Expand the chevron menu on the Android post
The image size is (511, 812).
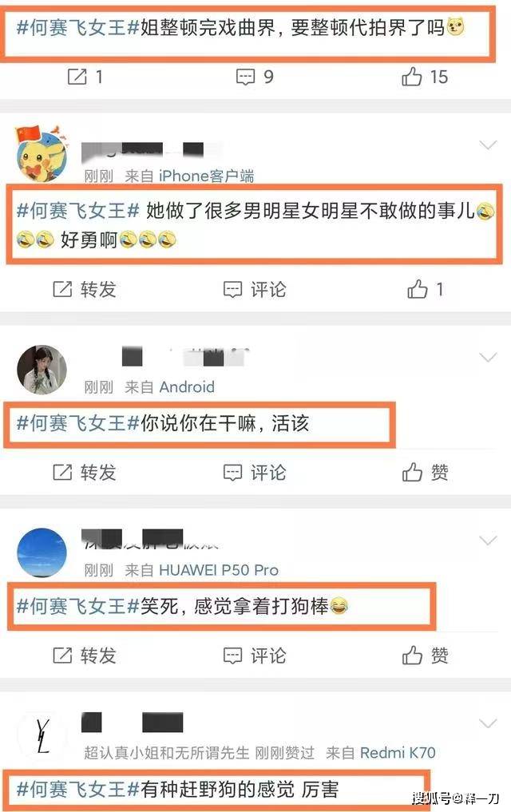point(488,357)
